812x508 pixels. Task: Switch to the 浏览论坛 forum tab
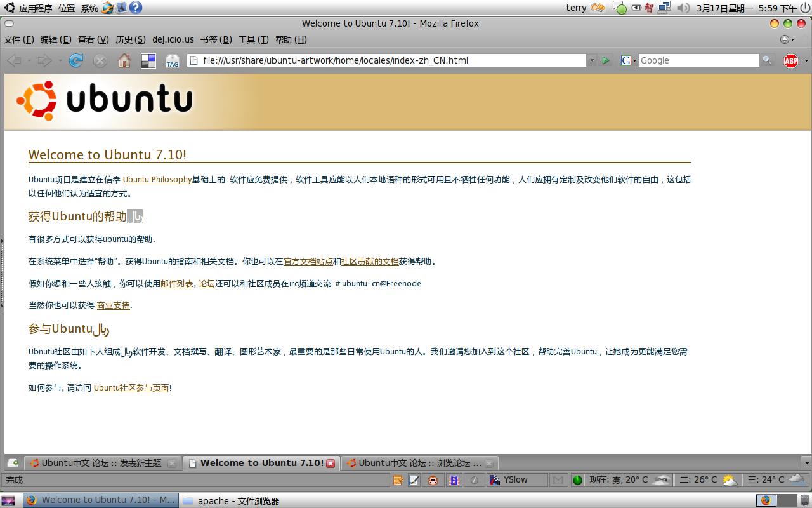419,463
